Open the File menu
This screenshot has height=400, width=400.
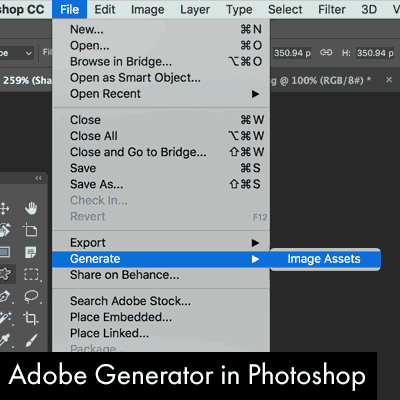[69, 9]
